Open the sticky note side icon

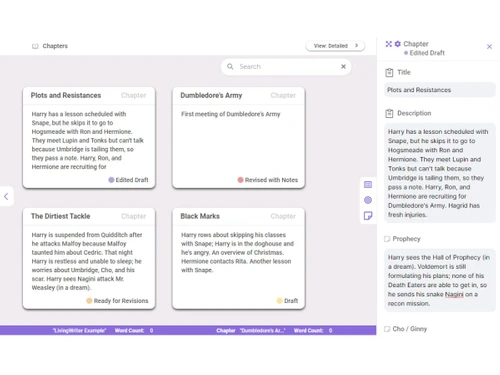coord(368,216)
